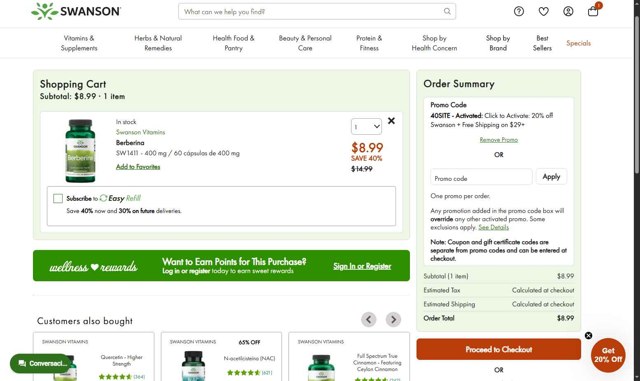Screen dimensions: 640x381
Task: Open the Specials menu item
Action: (x=578, y=43)
